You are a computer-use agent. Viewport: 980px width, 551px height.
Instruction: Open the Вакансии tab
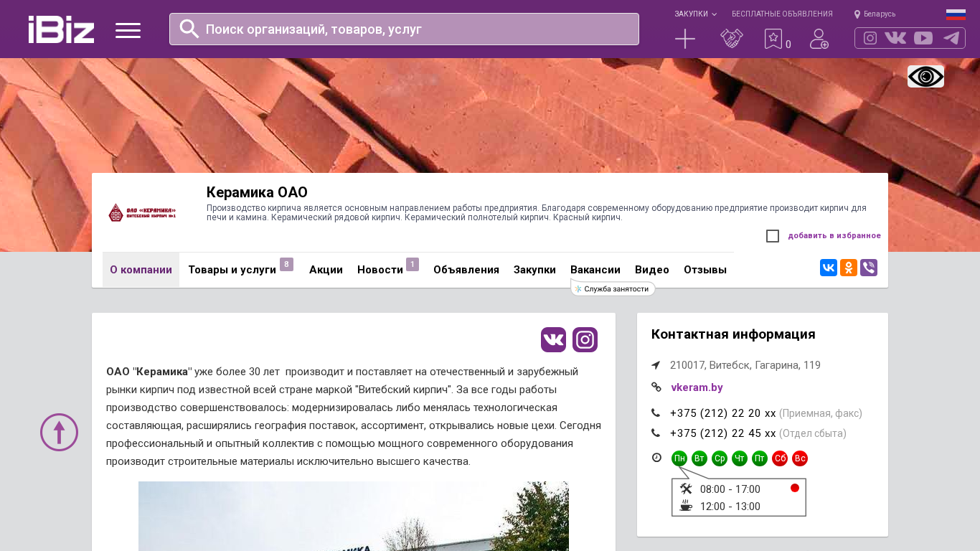pyautogui.click(x=595, y=270)
